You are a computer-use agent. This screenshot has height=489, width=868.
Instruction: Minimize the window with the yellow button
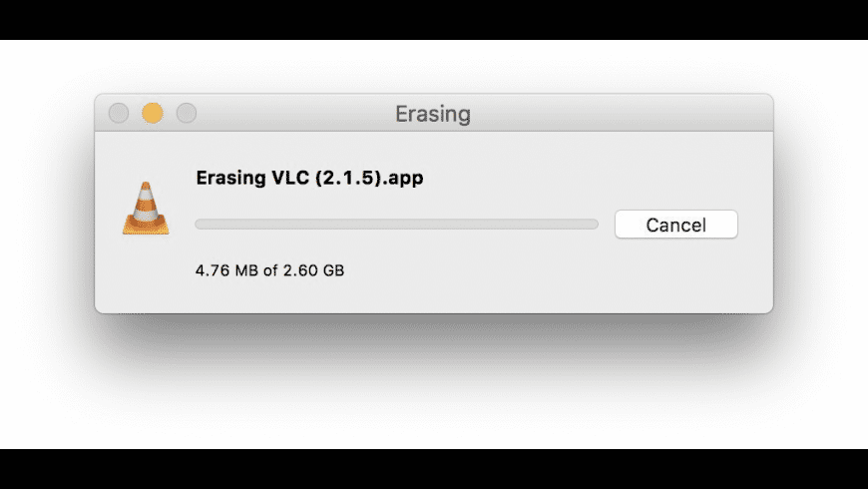pyautogui.click(x=153, y=114)
